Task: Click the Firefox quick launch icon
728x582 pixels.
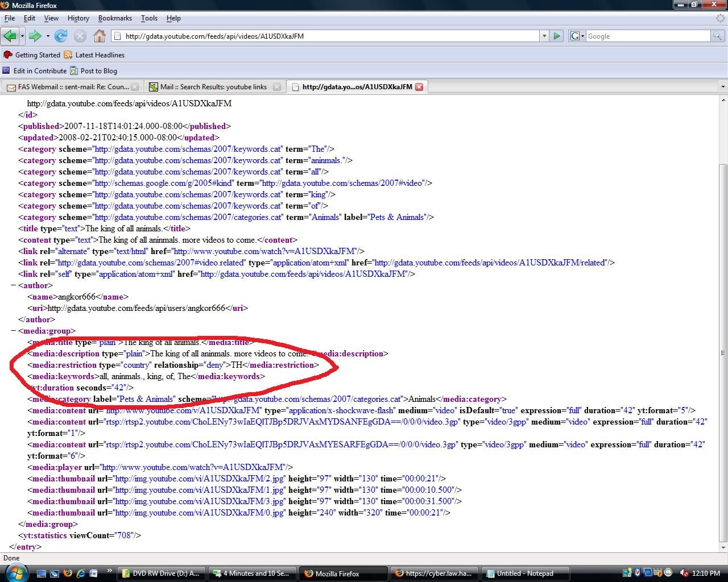Action: (67, 573)
